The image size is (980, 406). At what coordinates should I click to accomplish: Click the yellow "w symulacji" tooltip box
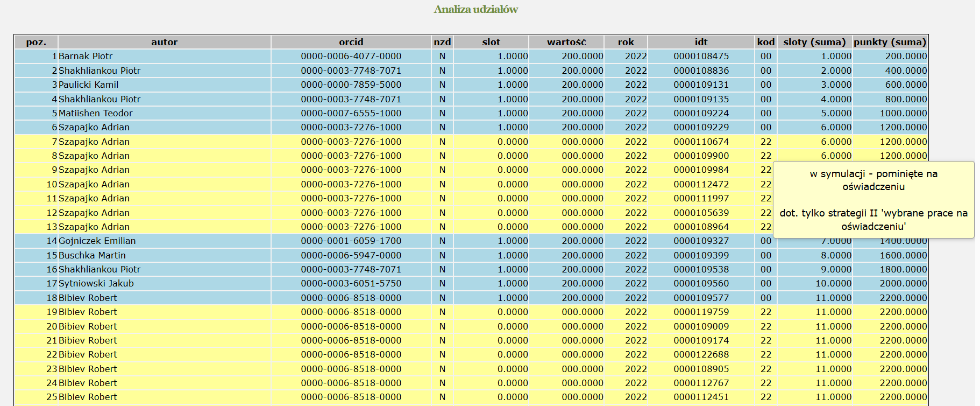[x=874, y=200]
